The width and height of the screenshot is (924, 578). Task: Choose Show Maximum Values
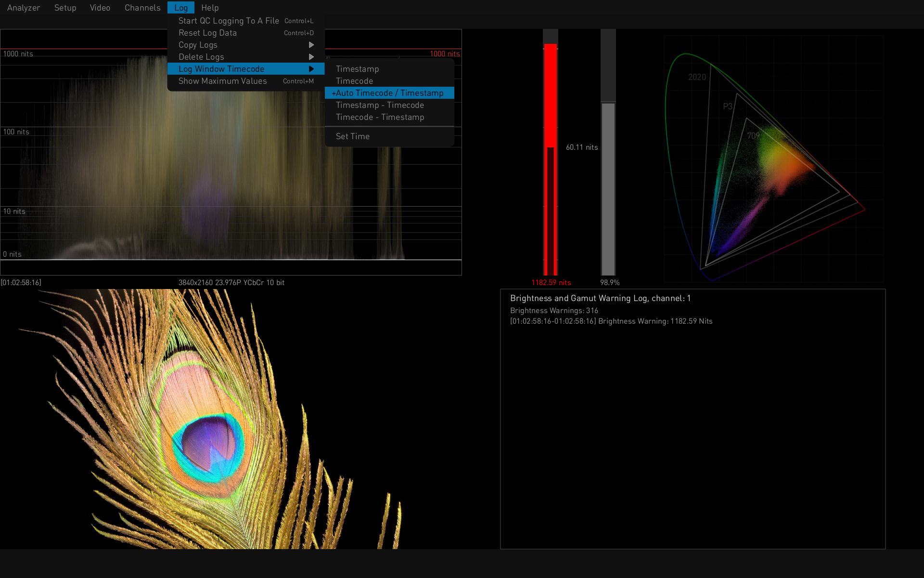click(x=222, y=81)
